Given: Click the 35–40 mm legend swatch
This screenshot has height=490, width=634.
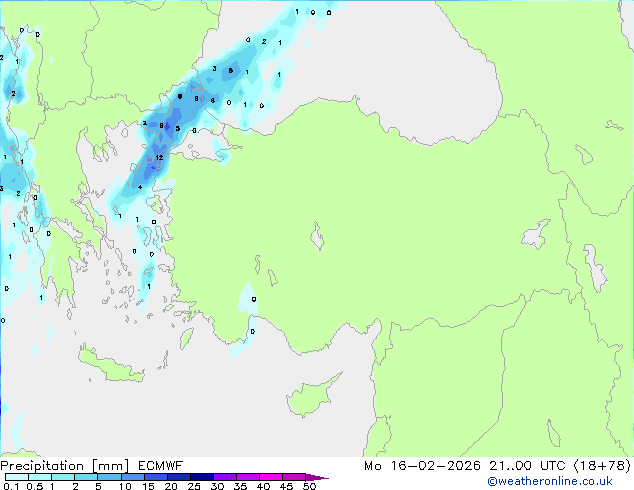Looking at the screenshot, I should (x=247, y=477).
